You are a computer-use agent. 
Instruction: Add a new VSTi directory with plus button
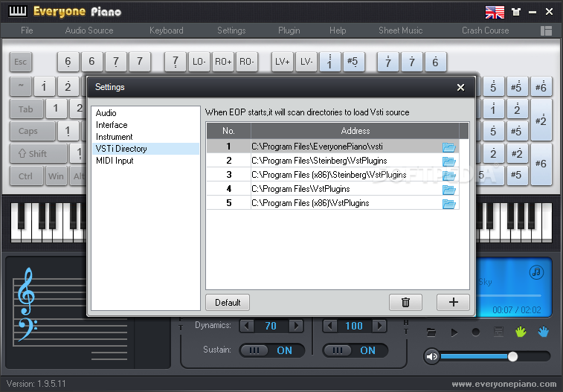(x=453, y=302)
